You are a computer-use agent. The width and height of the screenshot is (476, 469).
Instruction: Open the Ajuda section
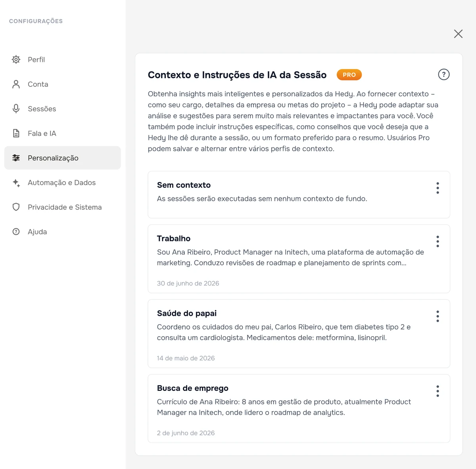(62, 232)
